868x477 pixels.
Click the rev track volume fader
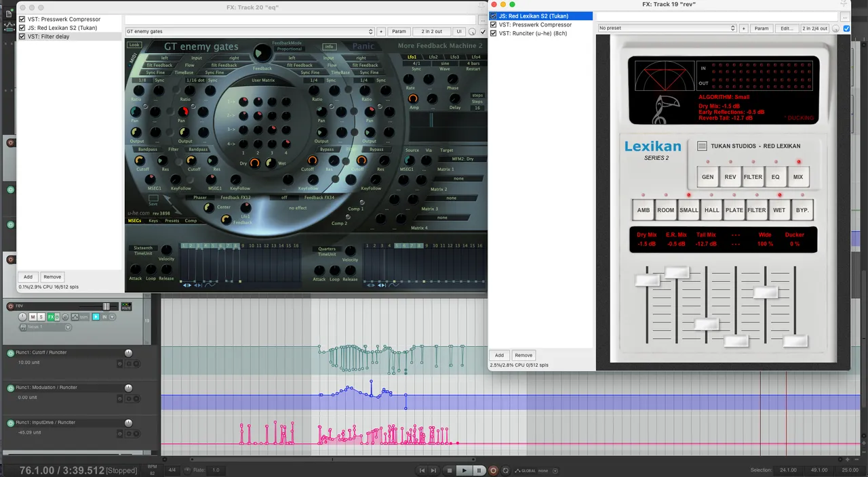[x=106, y=306]
